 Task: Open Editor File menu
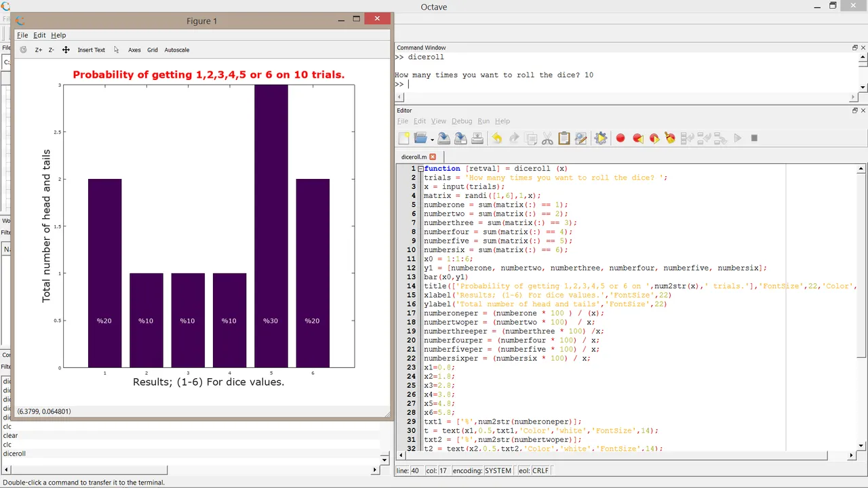coord(403,121)
